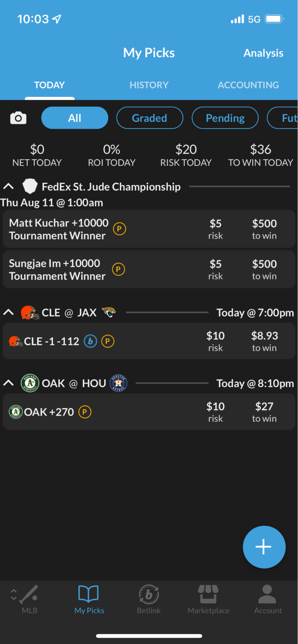Tap the Betlink badge on CLE -1 pick
Image resolution: width=298 pixels, height=644 pixels.
pyautogui.click(x=91, y=341)
